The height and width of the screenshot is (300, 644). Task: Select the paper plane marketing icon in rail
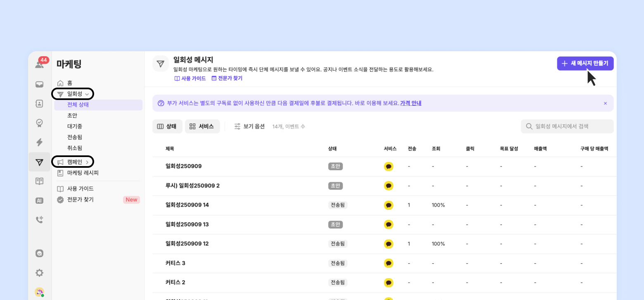40,162
